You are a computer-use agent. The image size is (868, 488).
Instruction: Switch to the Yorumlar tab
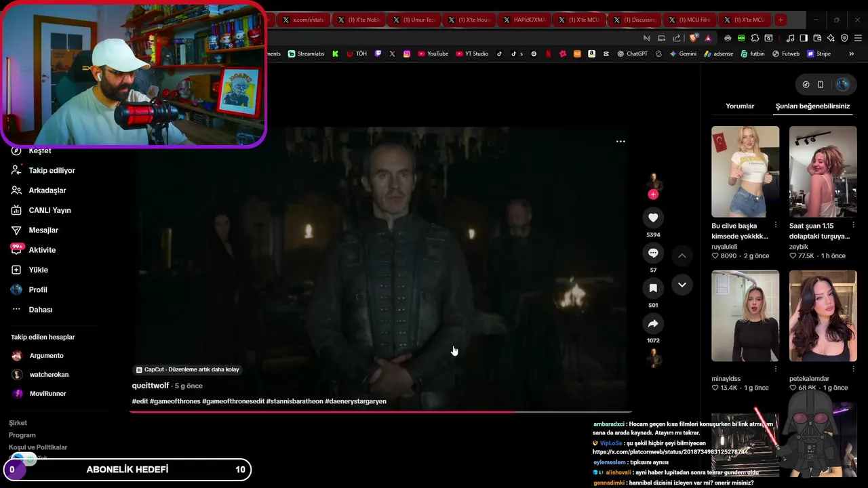[x=740, y=106]
